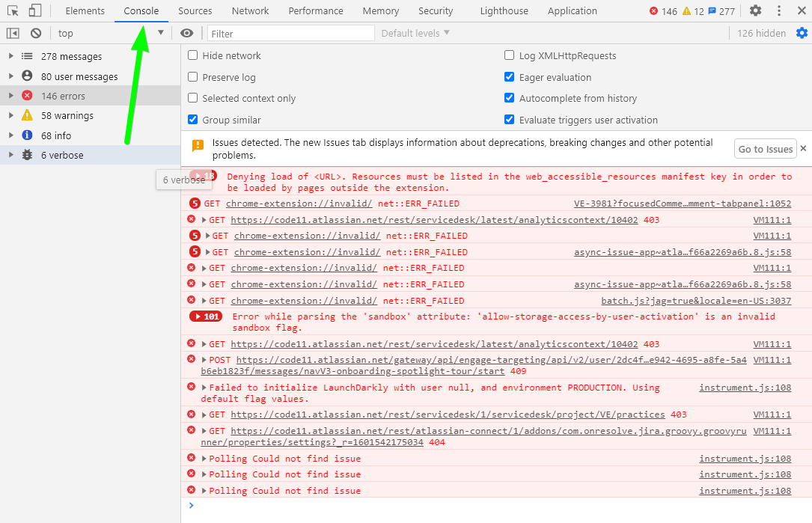Click the Issues banner warning icon
The height and width of the screenshot is (523, 812).
coord(198,145)
